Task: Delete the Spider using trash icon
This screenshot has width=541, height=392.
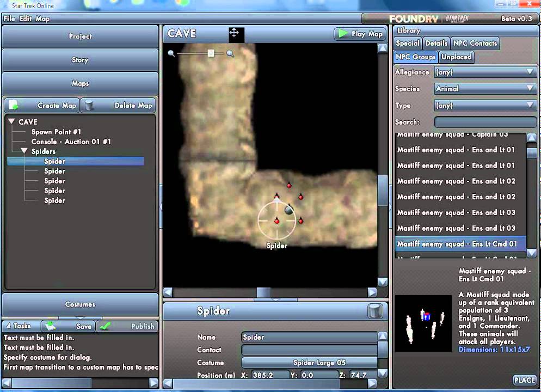Action: point(375,311)
